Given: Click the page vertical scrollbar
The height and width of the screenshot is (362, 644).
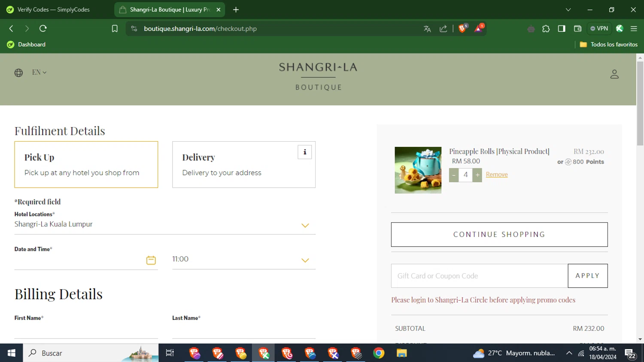Looking at the screenshot, I should point(640,103).
